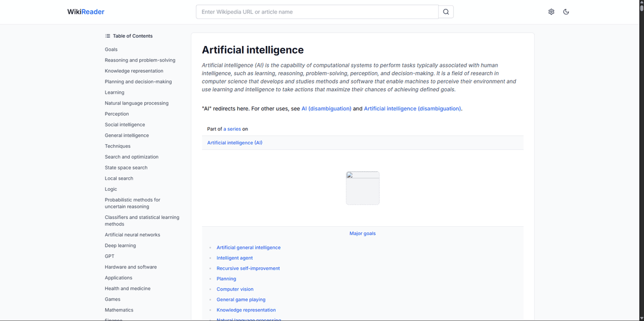Click the WikiReader logo
Viewport: 644px width, 321px height.
(x=86, y=12)
